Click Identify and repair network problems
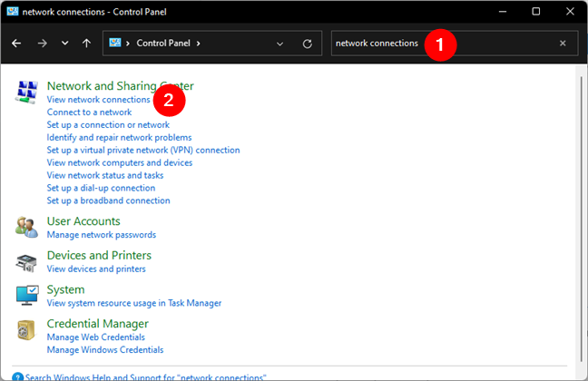 coord(119,138)
